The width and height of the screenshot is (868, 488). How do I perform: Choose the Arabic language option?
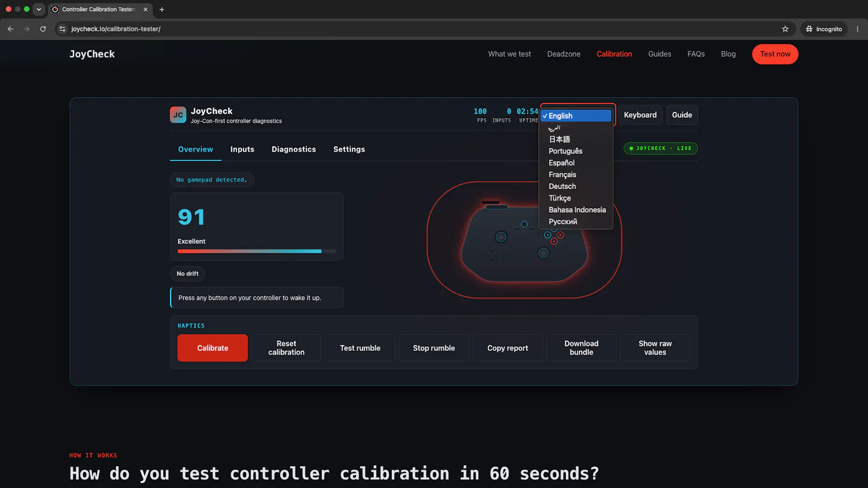coord(576,128)
